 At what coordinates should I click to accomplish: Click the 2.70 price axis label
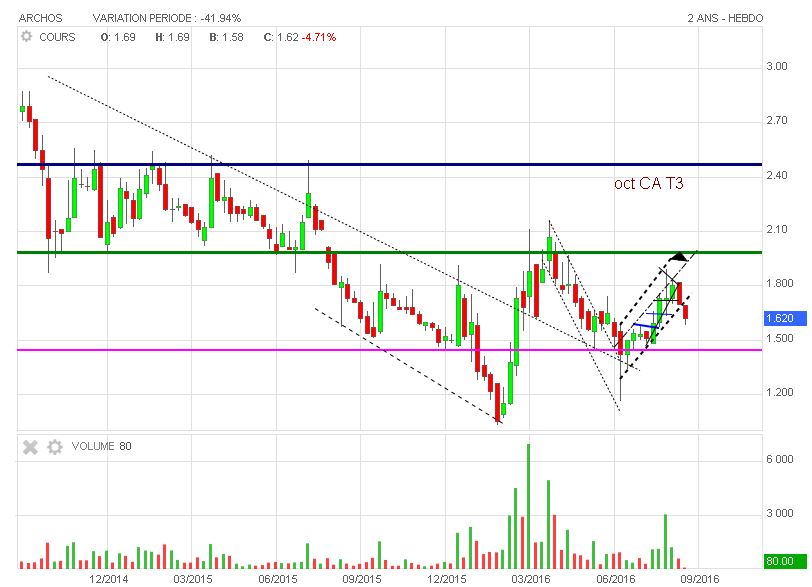(777, 121)
